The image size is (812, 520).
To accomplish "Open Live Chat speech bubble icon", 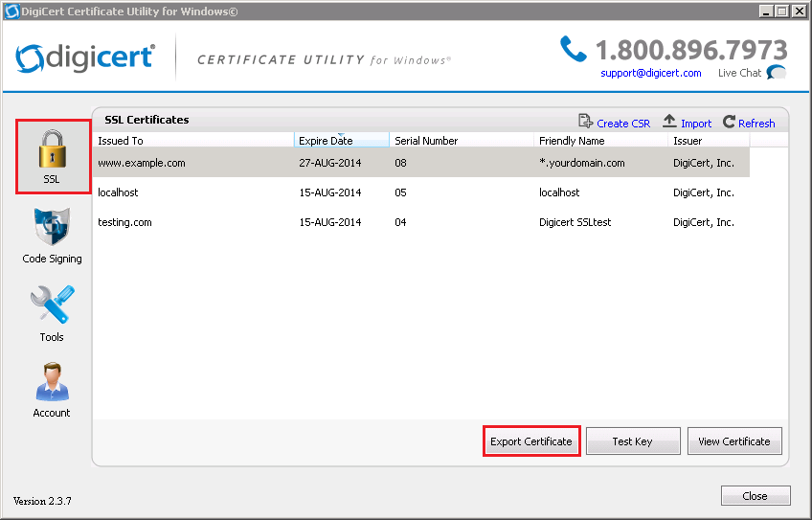I will [777, 73].
